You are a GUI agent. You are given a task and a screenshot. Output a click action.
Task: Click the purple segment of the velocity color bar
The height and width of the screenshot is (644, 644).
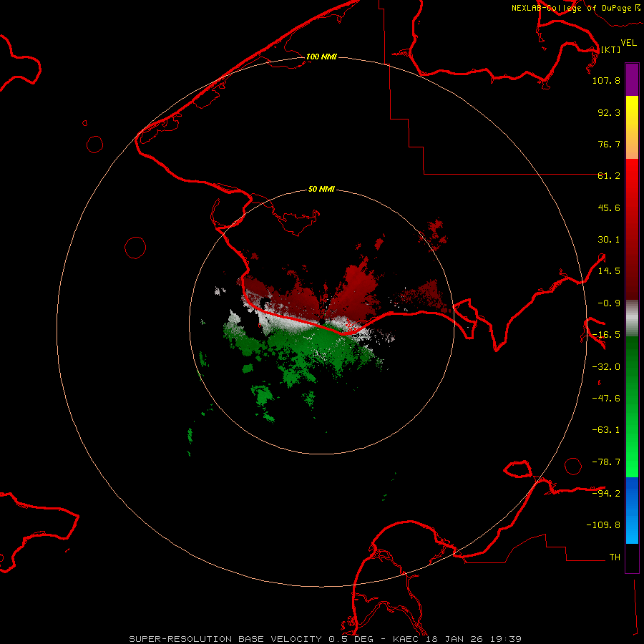tap(632, 80)
